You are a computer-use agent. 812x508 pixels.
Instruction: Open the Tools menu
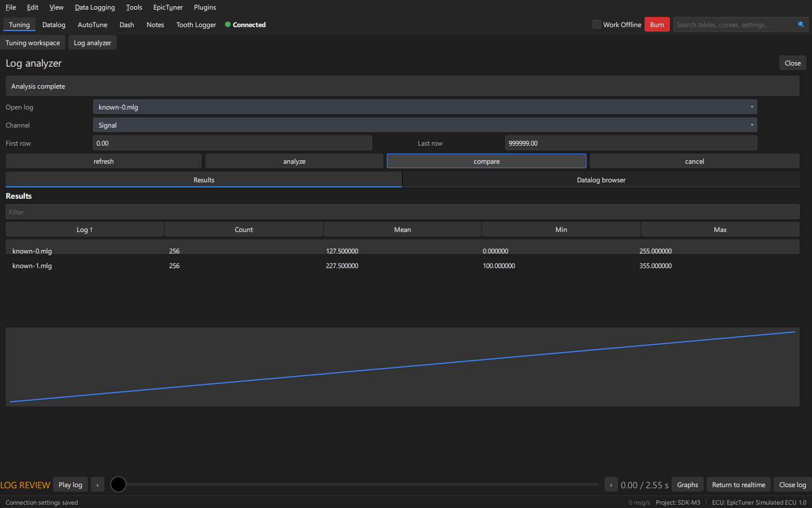point(134,7)
